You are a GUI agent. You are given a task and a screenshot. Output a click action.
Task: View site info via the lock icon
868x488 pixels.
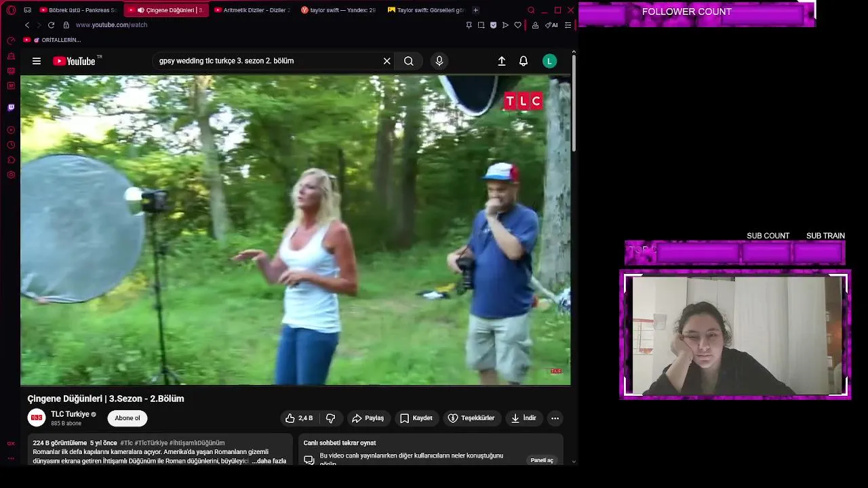(66, 25)
